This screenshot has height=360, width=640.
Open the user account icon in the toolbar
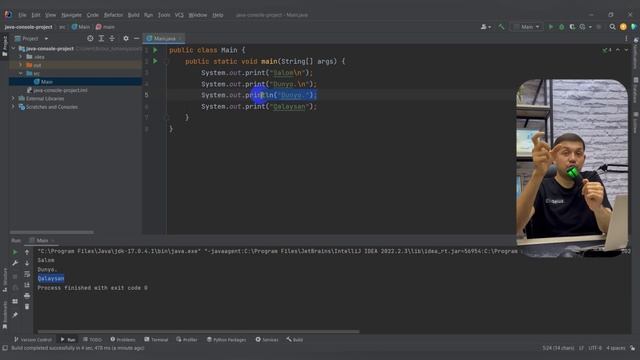484,27
